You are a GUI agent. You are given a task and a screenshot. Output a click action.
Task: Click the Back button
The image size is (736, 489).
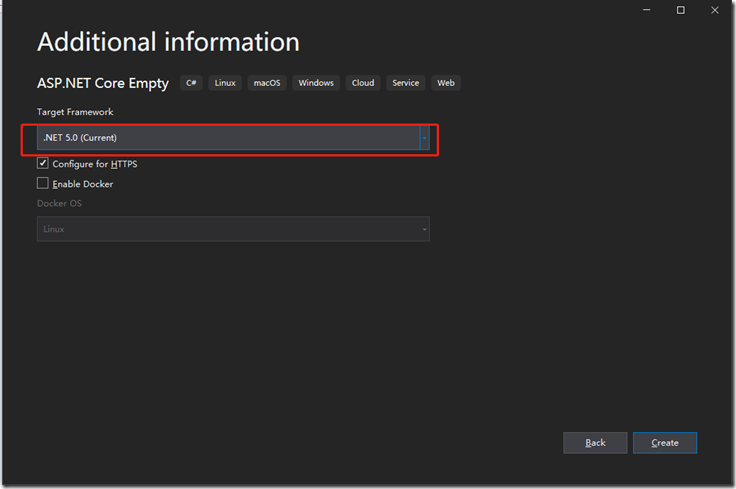[595, 443]
